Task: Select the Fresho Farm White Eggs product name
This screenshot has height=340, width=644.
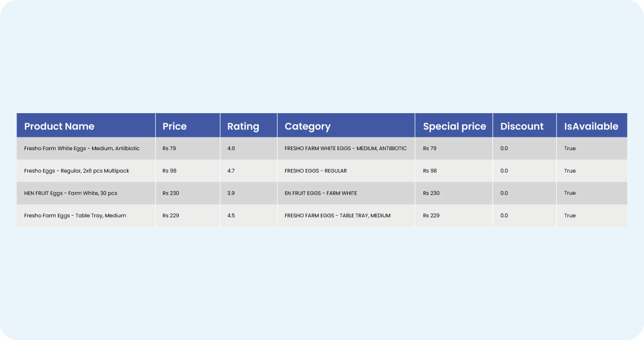Action: click(x=82, y=148)
